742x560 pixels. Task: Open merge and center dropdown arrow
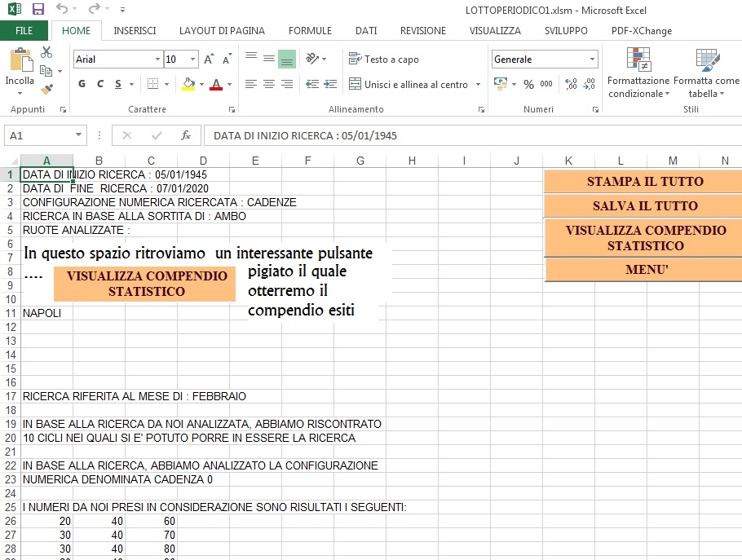pos(479,85)
